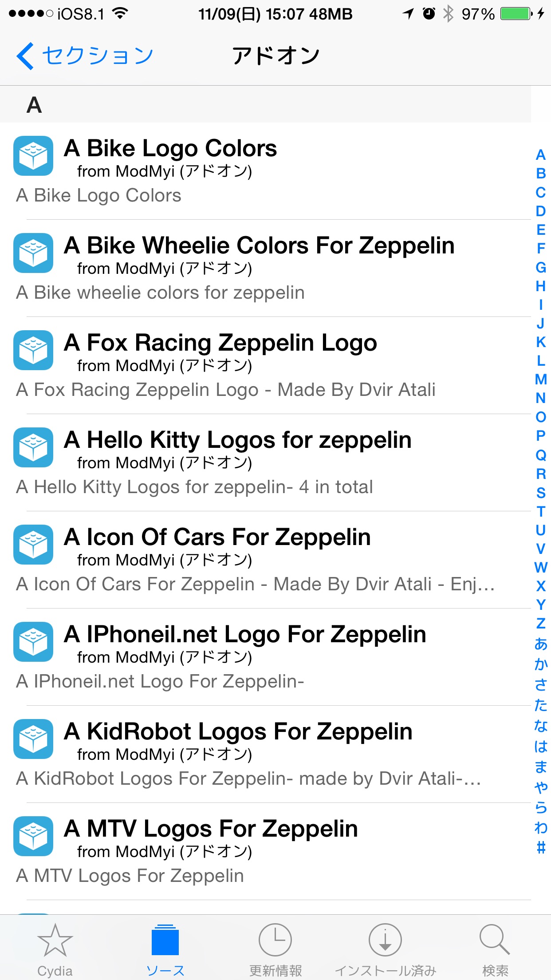The width and height of the screenshot is (551, 980).
Task: Jump to あ in the side index
Action: point(541,644)
